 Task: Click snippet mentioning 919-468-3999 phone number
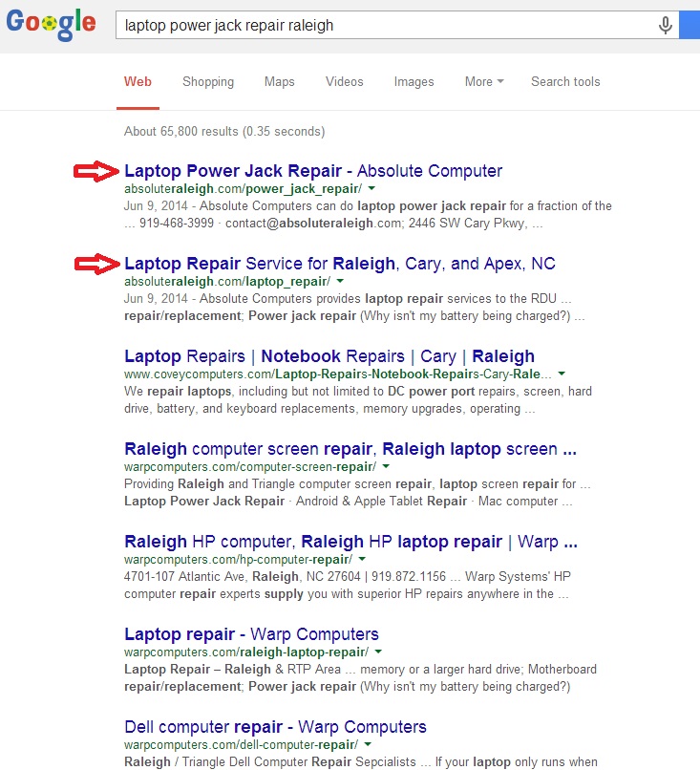point(368,215)
